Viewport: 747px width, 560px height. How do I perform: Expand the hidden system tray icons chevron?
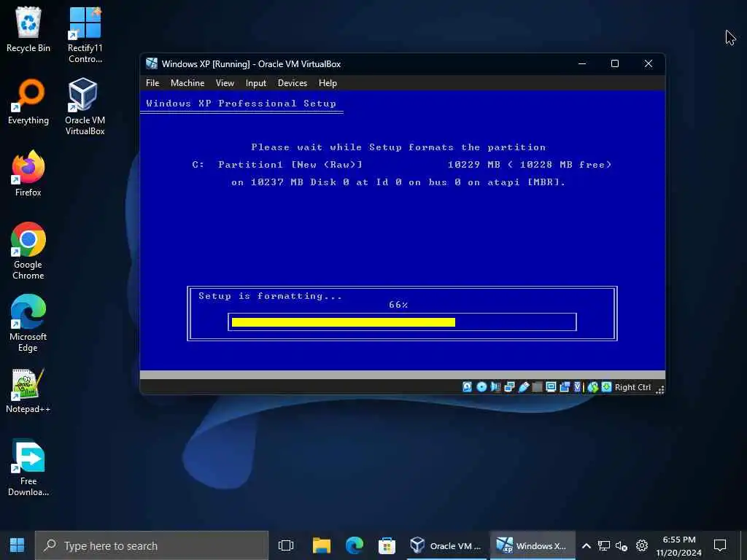587,545
